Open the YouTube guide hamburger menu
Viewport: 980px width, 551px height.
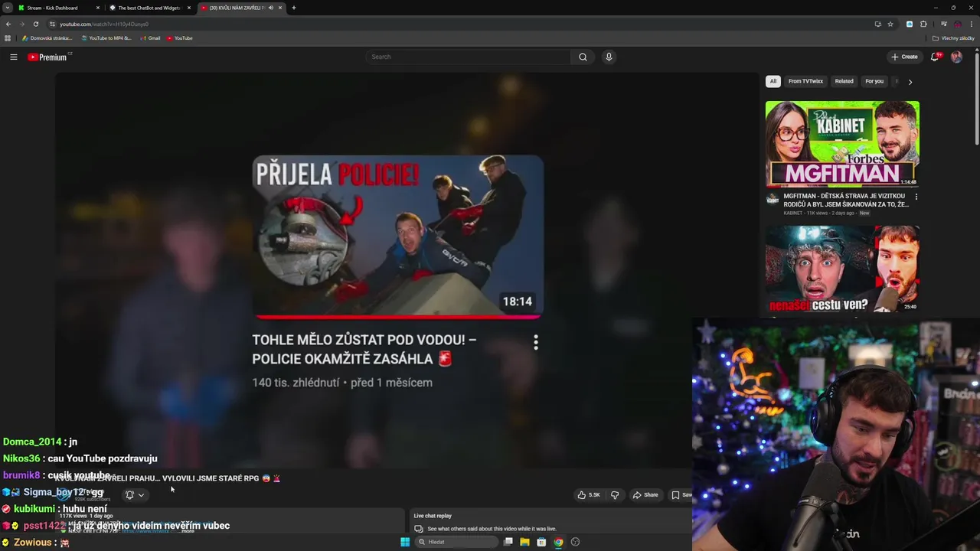pos(13,57)
